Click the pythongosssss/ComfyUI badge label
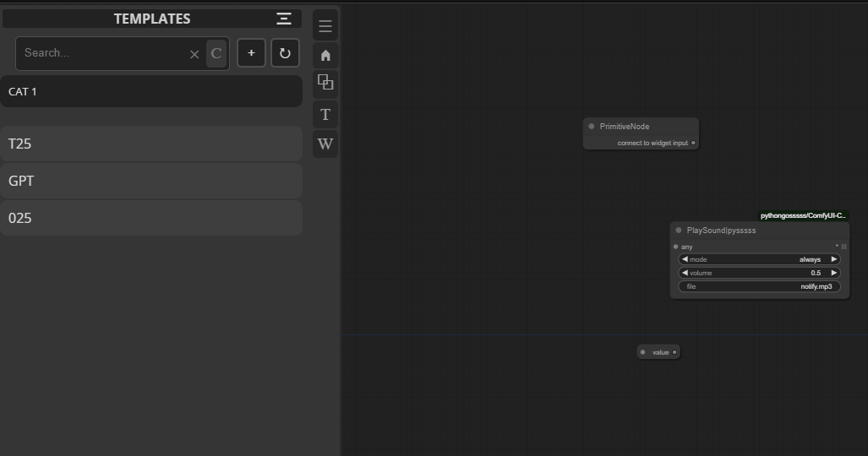Viewport: 868px width, 456px height. tap(803, 216)
